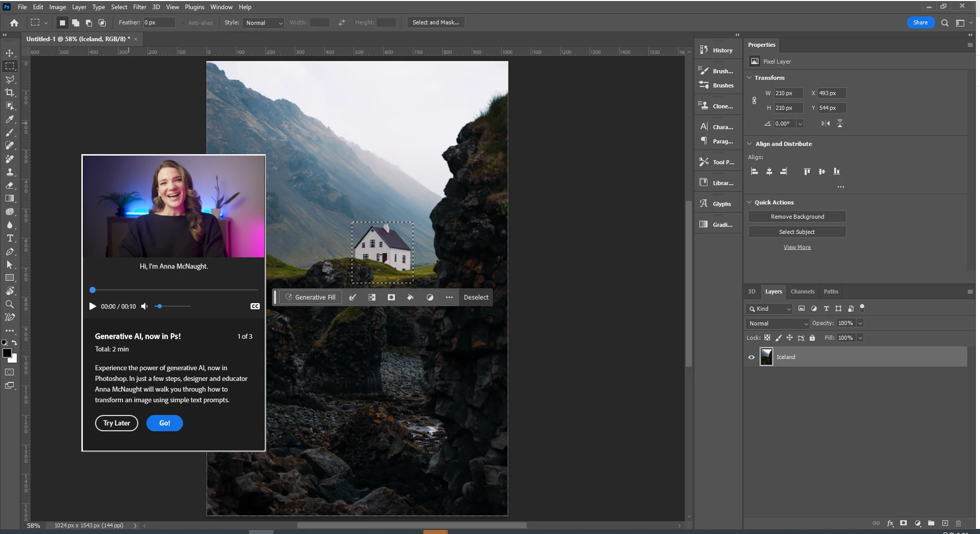Open the Filter menu

140,7
